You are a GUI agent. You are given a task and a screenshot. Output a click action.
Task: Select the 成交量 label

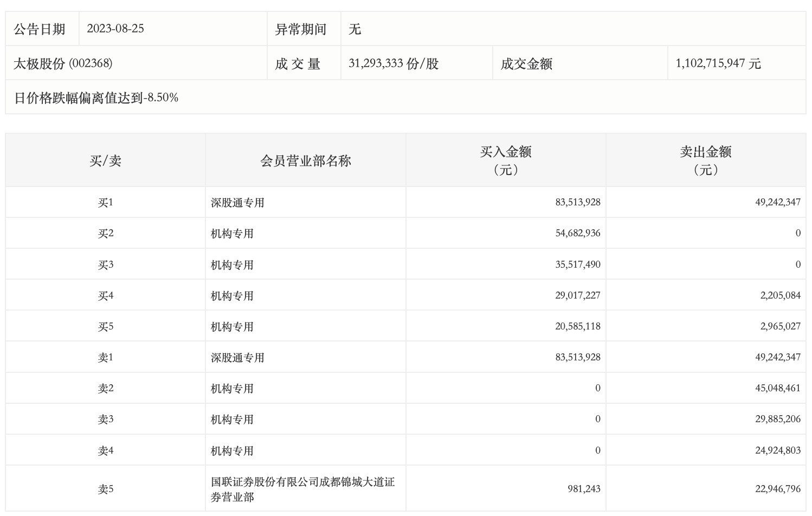298,64
